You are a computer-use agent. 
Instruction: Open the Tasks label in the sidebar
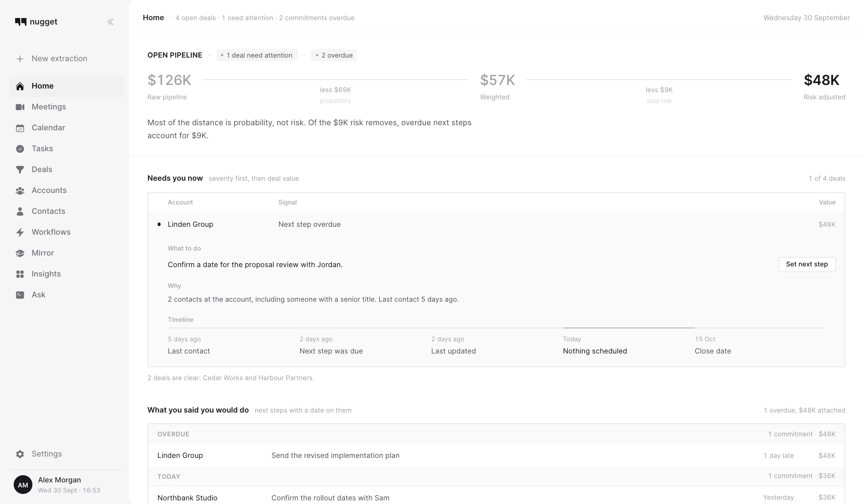point(42,149)
